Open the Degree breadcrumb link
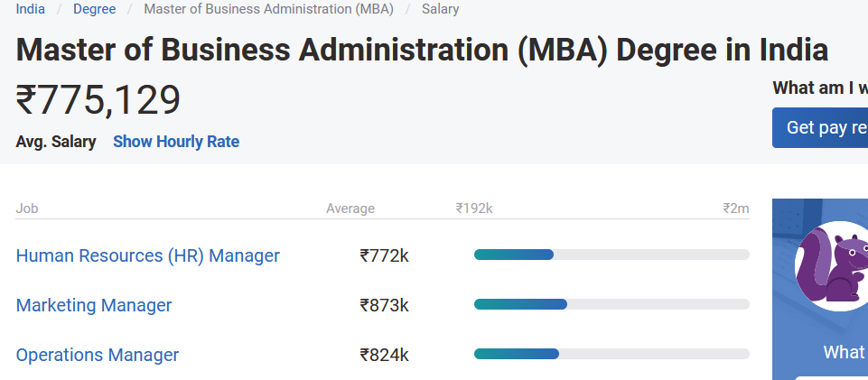This screenshot has height=380, width=868. click(94, 9)
